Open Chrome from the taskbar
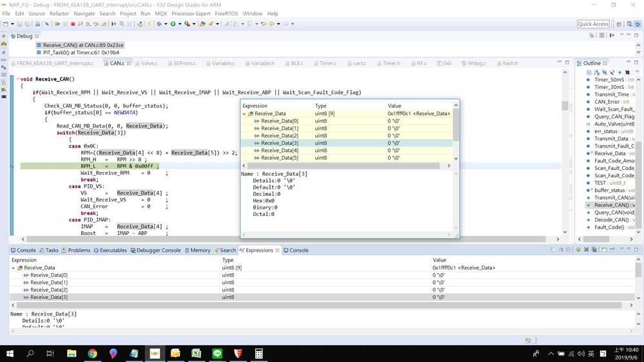644x362 pixels. tap(92, 354)
